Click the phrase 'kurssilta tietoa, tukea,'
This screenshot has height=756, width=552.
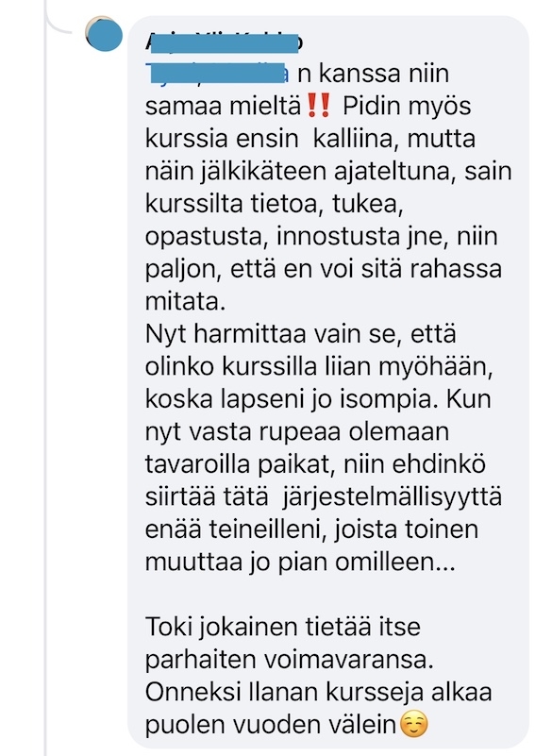pyautogui.click(x=274, y=204)
